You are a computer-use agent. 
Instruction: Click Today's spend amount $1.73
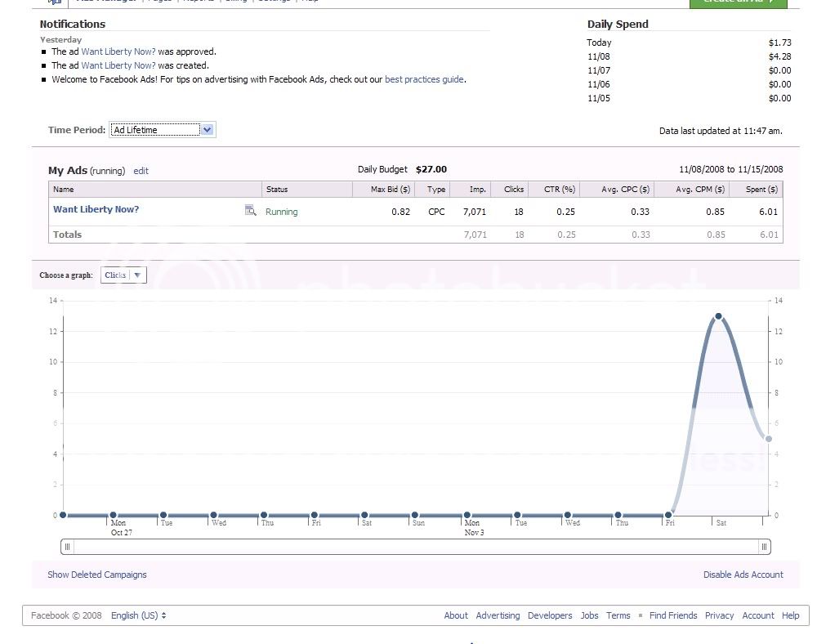tap(780, 42)
